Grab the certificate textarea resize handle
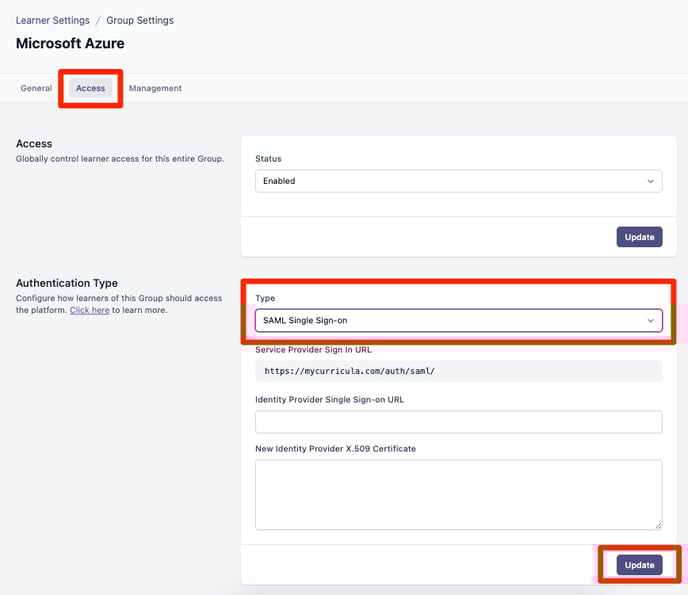The width and height of the screenshot is (688, 595). click(658, 526)
